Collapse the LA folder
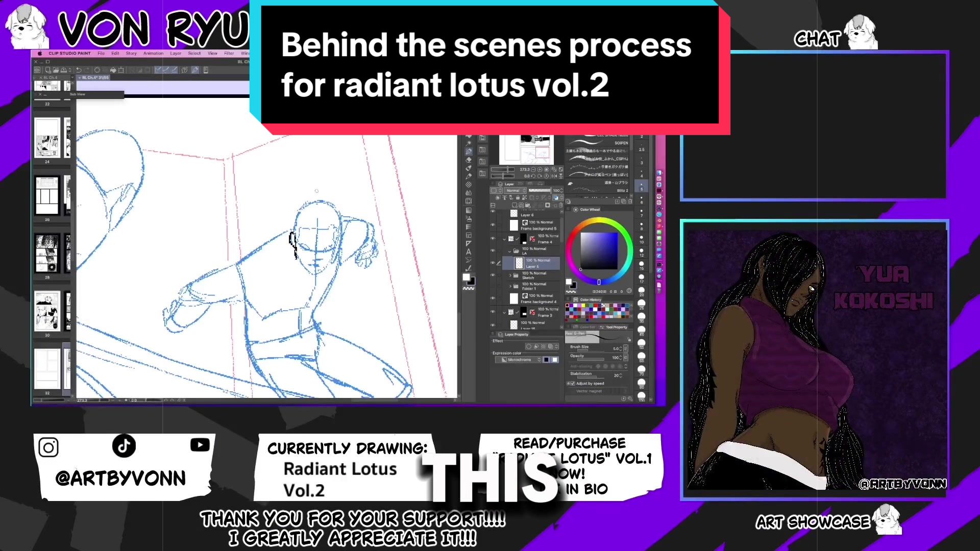Image resolution: width=980 pixels, height=551 pixels. pyautogui.click(x=509, y=251)
